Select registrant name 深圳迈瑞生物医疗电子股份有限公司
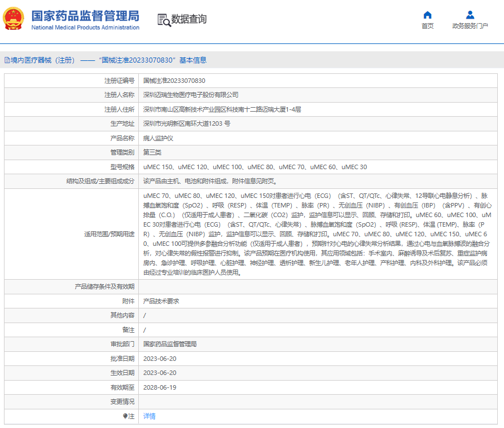Viewport: 504px width, 428px height. 191,95
